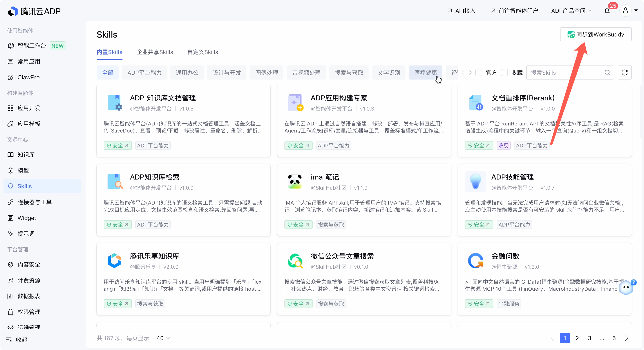Expand the ADP产品空间 workspace dropdown
Image resolution: width=644 pixels, height=350 pixels.
coord(571,11)
